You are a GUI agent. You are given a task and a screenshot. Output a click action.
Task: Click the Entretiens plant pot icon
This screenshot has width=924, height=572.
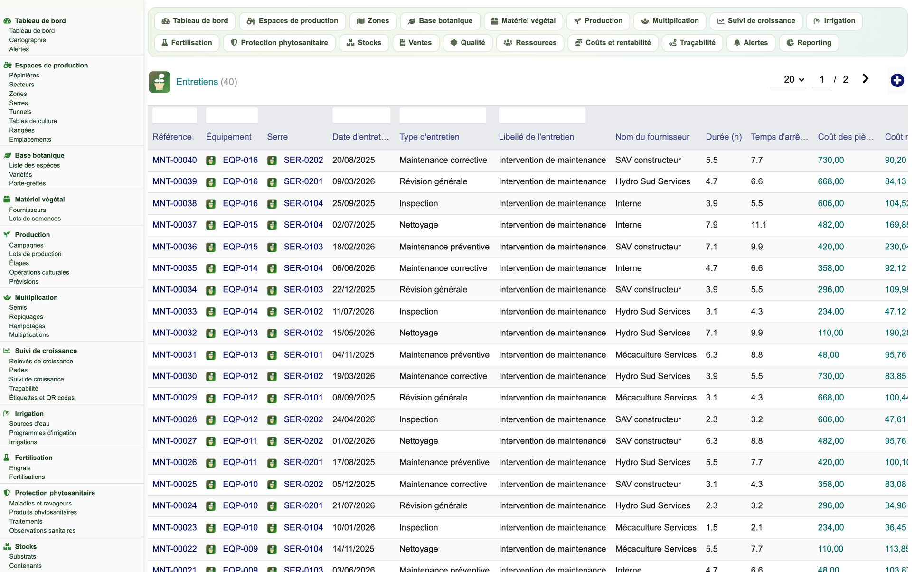159,82
